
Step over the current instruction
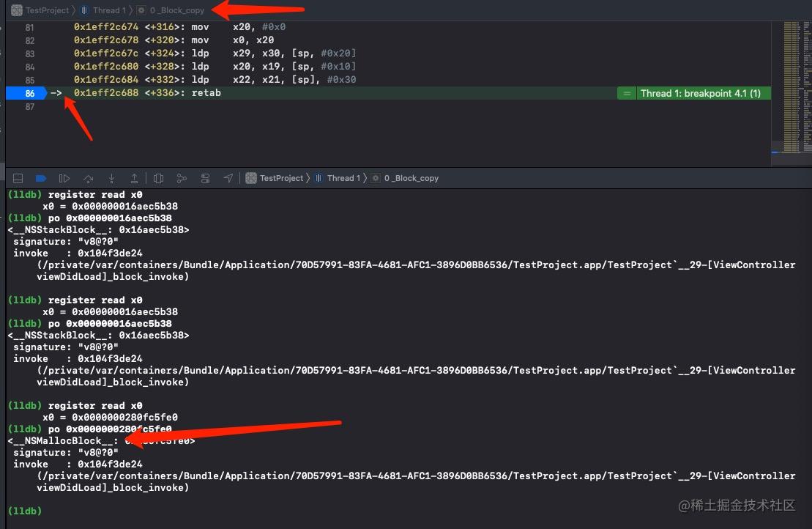pos(88,178)
